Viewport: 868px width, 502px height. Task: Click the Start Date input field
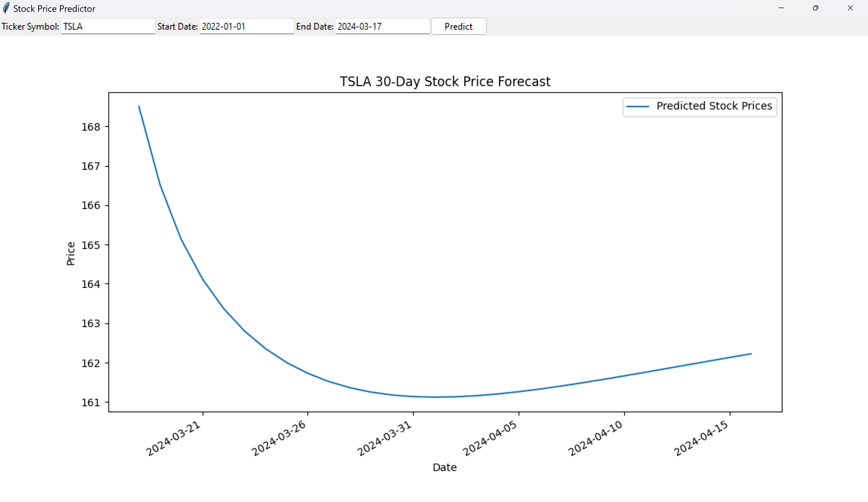coord(246,27)
